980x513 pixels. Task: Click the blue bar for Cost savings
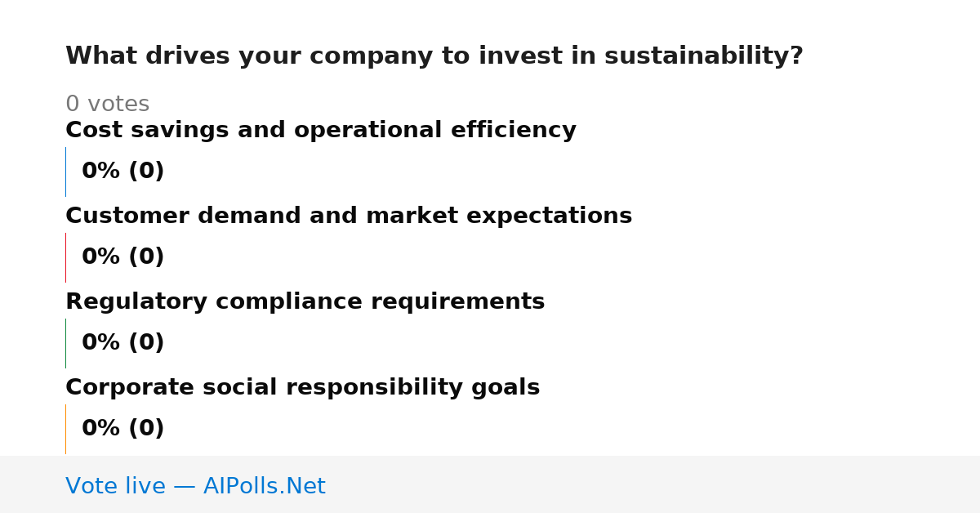tap(65, 172)
